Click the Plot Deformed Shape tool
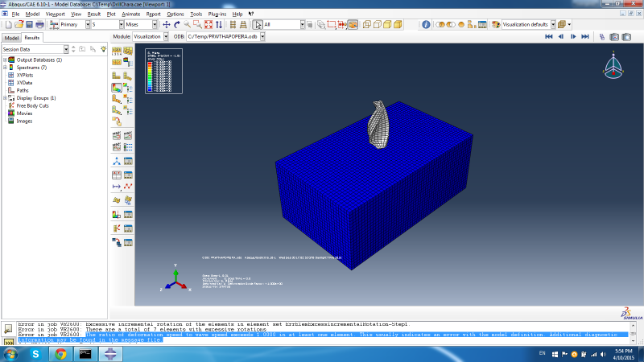Viewport: 644px width, 362px height. (128, 76)
